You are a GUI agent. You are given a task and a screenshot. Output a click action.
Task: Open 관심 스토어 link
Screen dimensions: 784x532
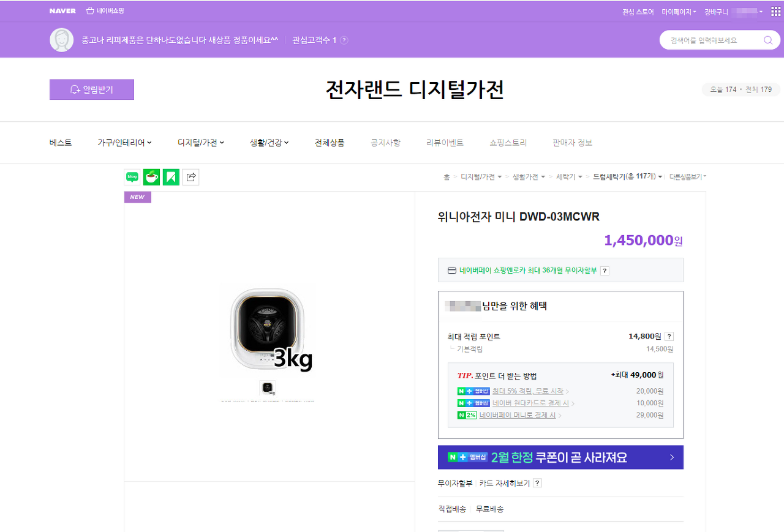pos(638,12)
